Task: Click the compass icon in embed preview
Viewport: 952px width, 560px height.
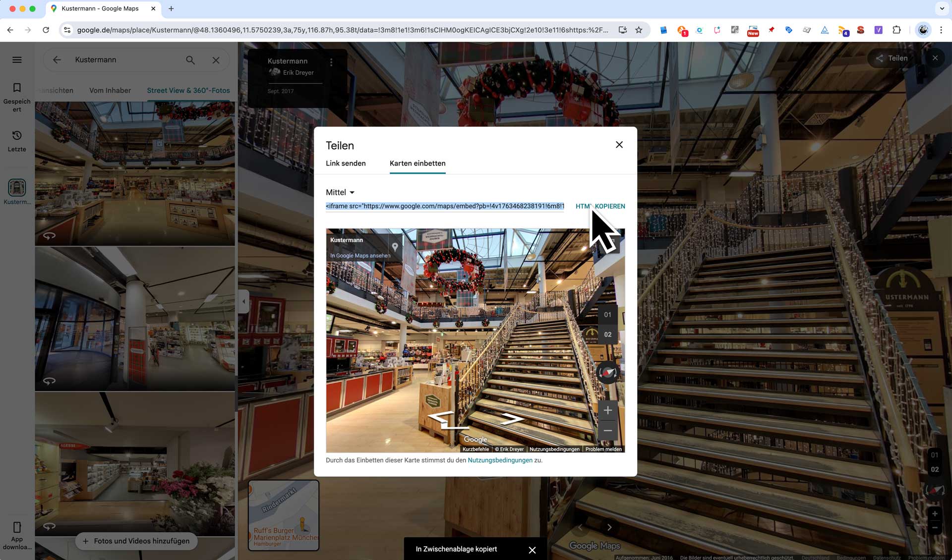Action: pyautogui.click(x=607, y=372)
